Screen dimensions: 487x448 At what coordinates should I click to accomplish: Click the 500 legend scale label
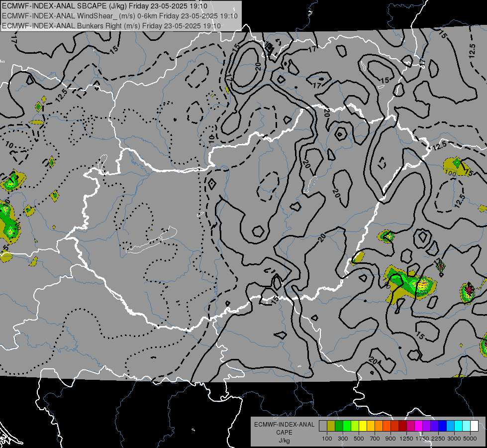[359, 439]
